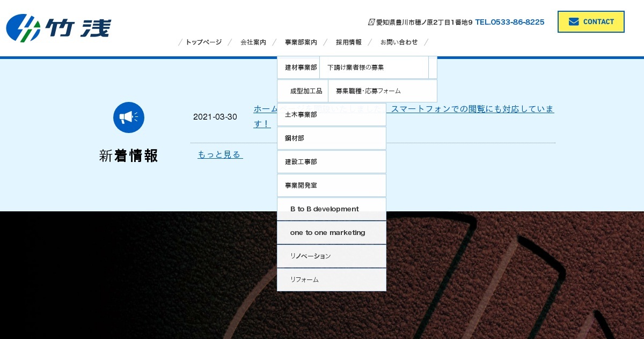644x339 pixels.
Task: Open the CONTACT button
Action: coord(591,21)
